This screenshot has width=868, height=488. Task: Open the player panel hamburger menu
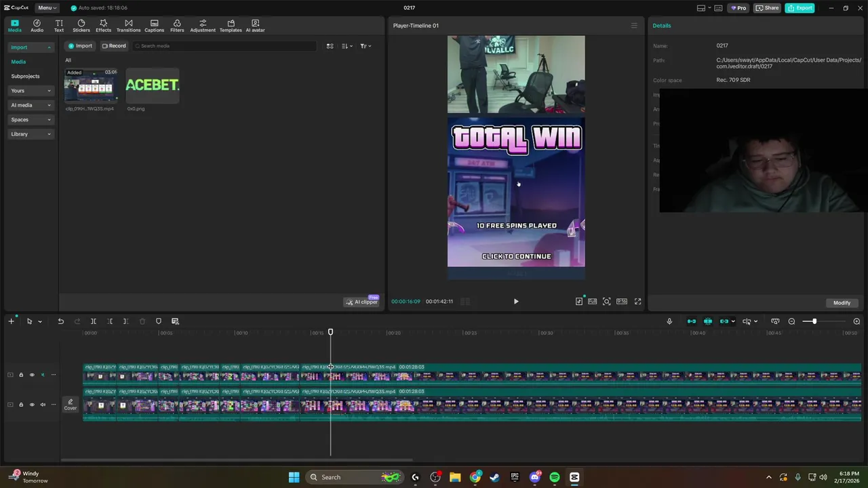coord(634,26)
